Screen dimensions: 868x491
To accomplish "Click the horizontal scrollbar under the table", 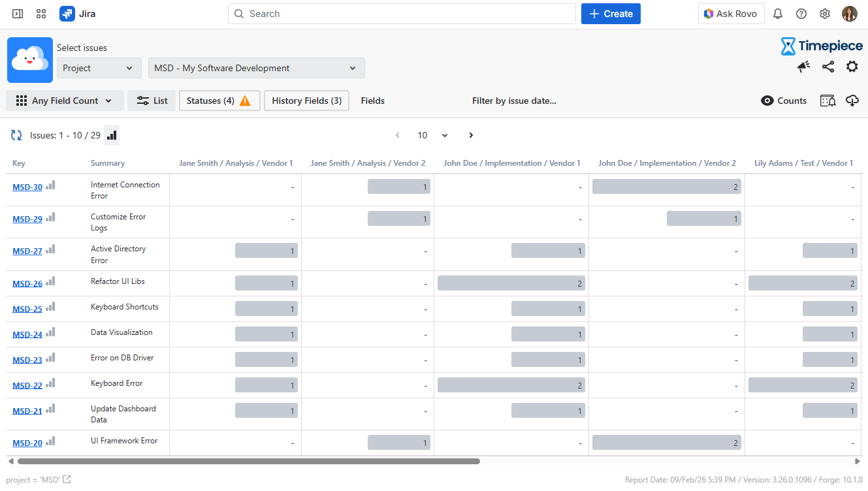I will tap(248, 461).
